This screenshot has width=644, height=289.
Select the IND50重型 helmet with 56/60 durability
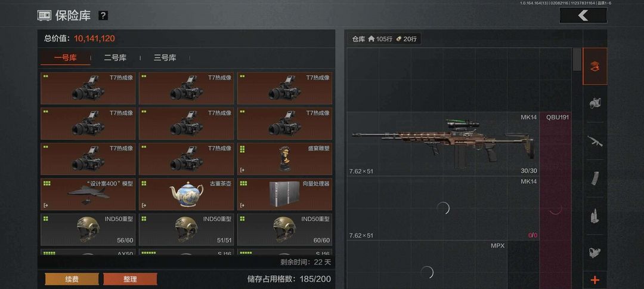pyautogui.click(x=88, y=229)
